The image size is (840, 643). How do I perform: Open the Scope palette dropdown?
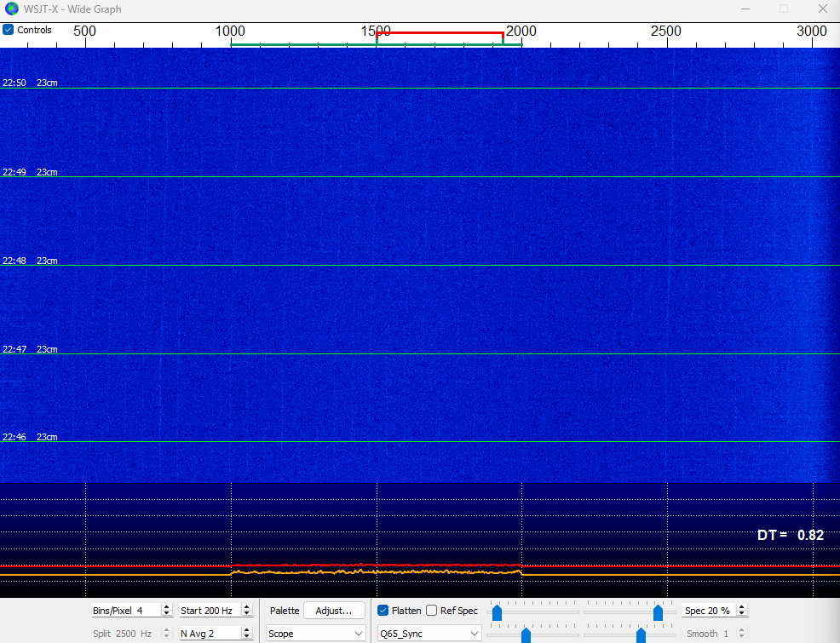pyautogui.click(x=316, y=634)
